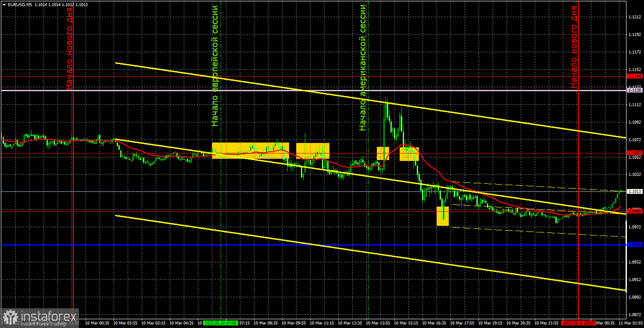644x328 pixels.
Task: Select the wide yellow rectangle at European session start
Action: (x=250, y=150)
